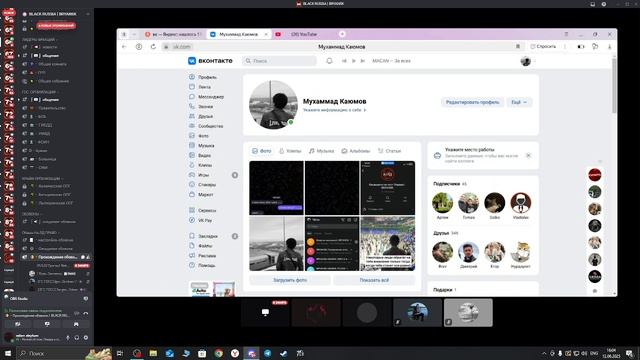The height and width of the screenshot is (360, 640).
Task: Switch to the Альбомы tab on profile
Action: tap(356, 151)
